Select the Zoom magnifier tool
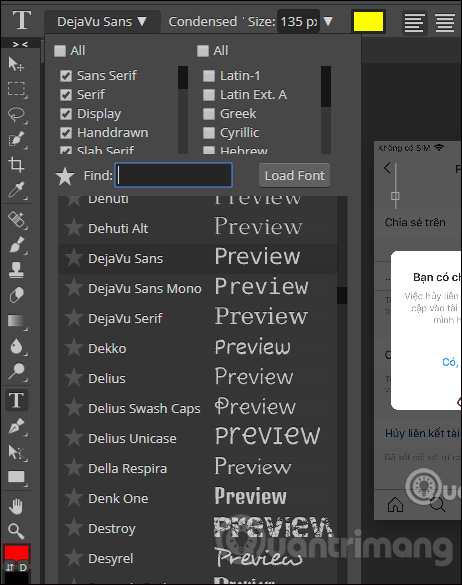The image size is (462, 585). point(16,531)
